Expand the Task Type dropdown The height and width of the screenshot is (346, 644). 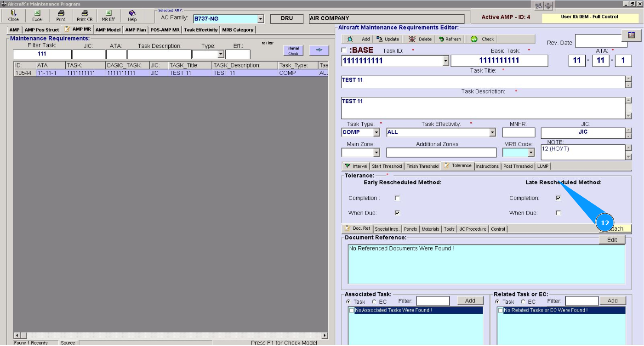(376, 132)
